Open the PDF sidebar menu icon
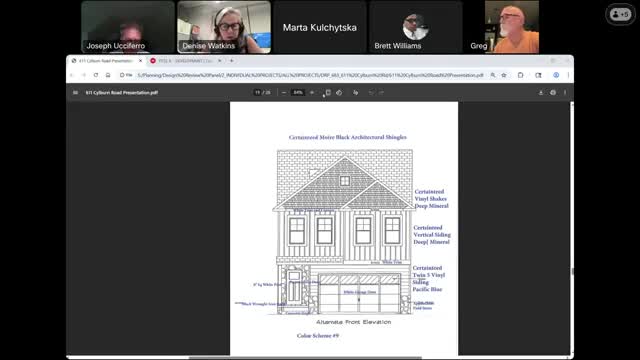The image size is (640, 360). (76, 93)
